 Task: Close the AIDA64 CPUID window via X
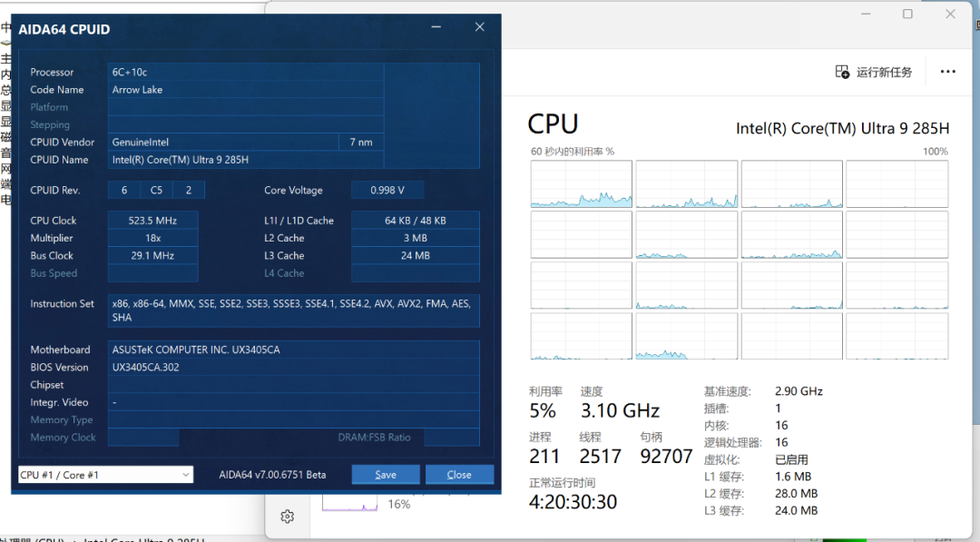tap(479, 27)
